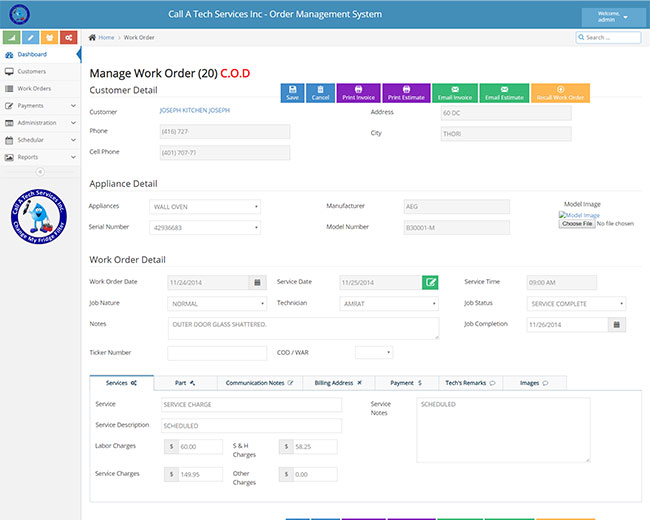Click the Print Invoice button
The width and height of the screenshot is (650, 520).
tap(357, 93)
